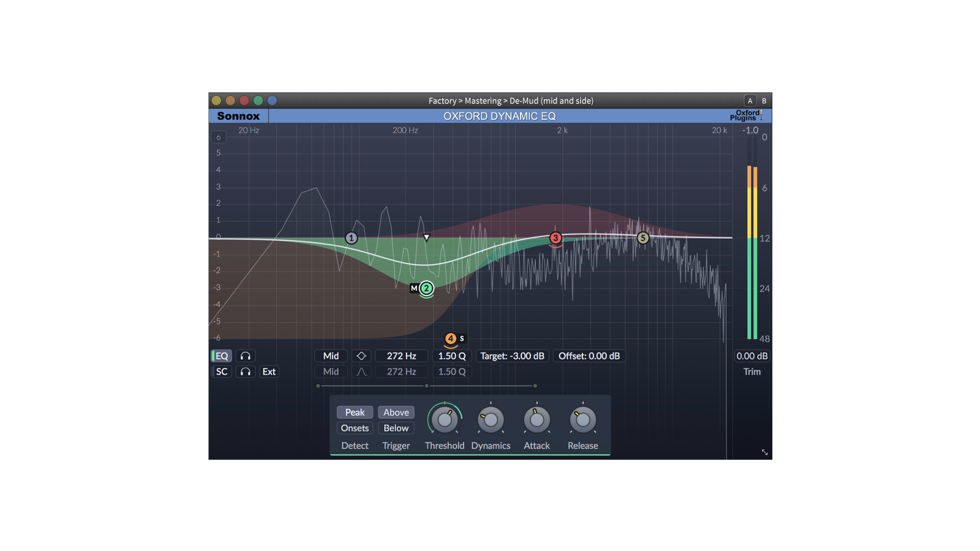Select band node 5

point(643,238)
